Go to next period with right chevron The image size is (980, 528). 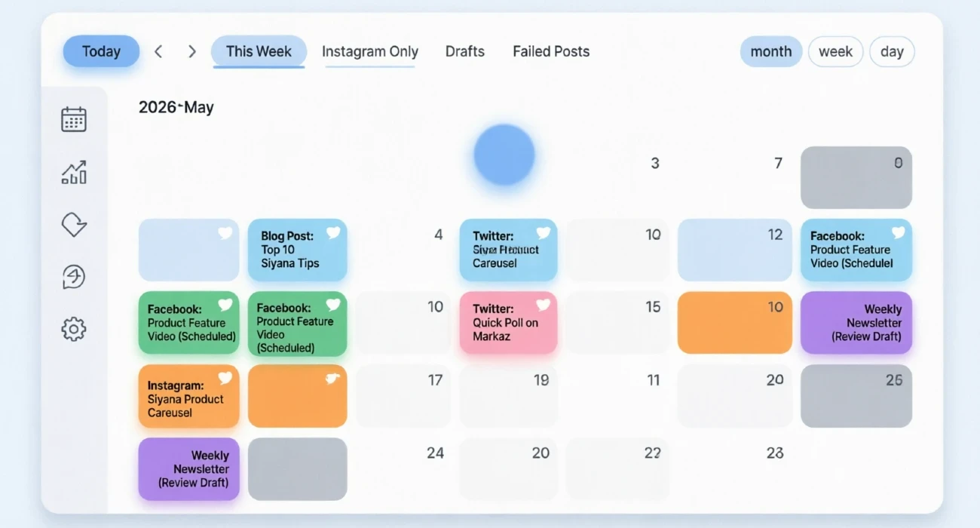192,51
